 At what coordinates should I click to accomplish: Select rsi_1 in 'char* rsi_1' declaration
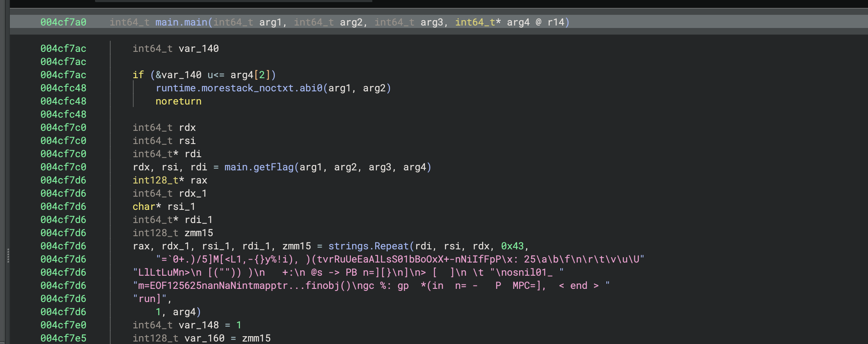pos(181,207)
